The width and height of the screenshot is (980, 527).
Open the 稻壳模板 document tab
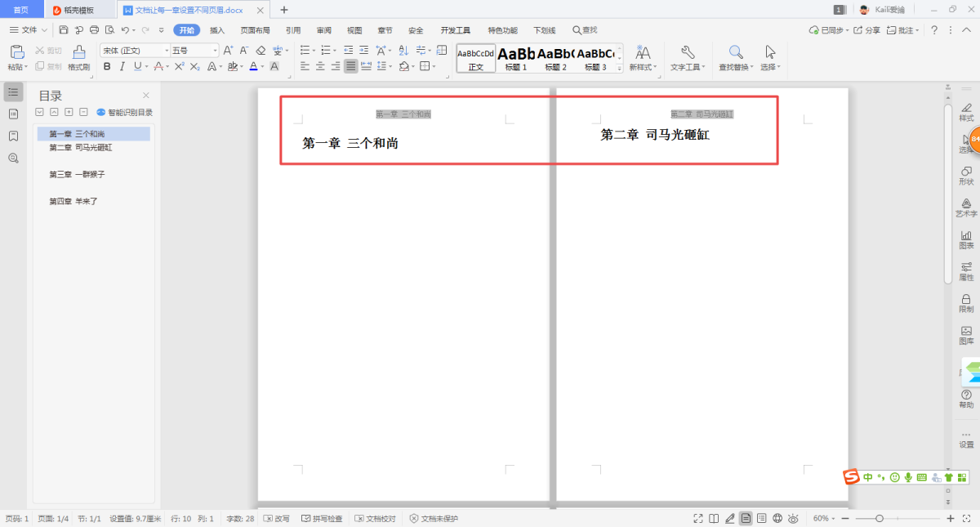[x=78, y=10]
